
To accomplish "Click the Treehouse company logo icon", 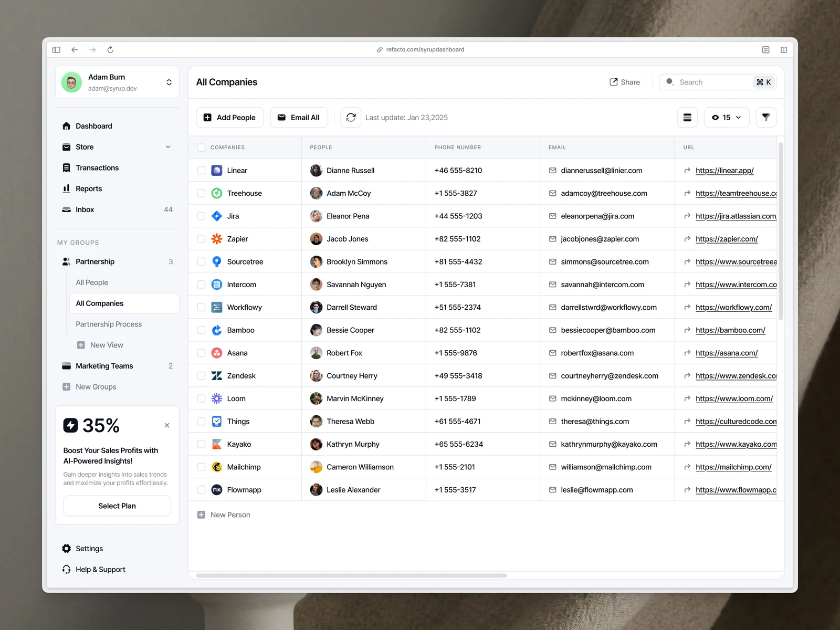I will point(217,193).
